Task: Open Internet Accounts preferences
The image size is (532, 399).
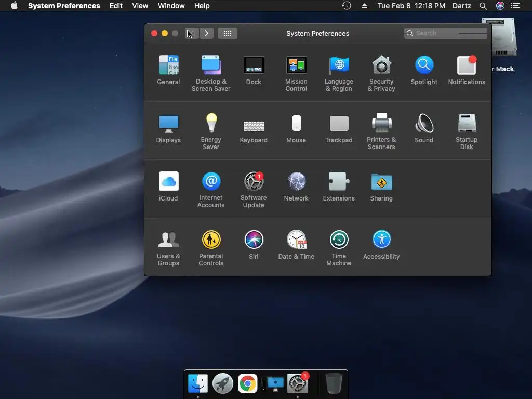Action: (211, 190)
